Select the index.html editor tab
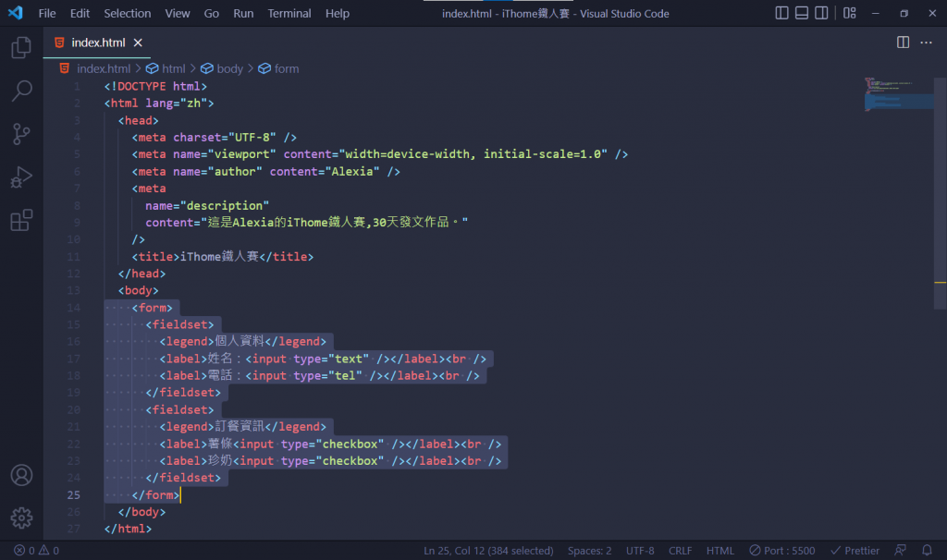Image resolution: width=947 pixels, height=560 pixels. pyautogui.click(x=96, y=43)
